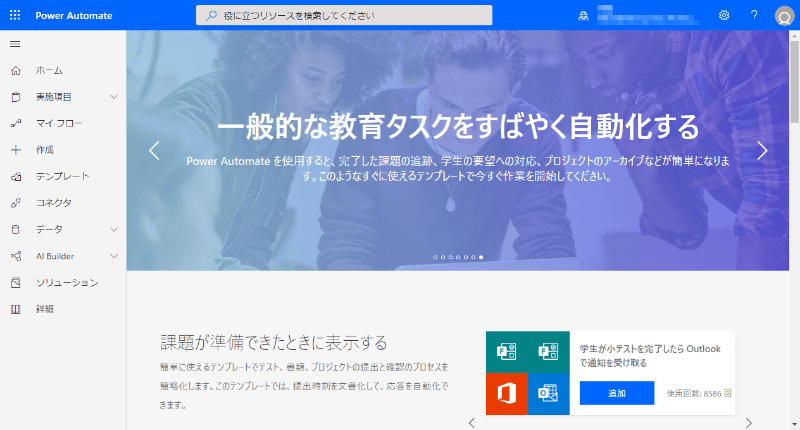This screenshot has width=800, height=430.
Task: Click the Home house icon in sidebar
Action: (x=16, y=70)
